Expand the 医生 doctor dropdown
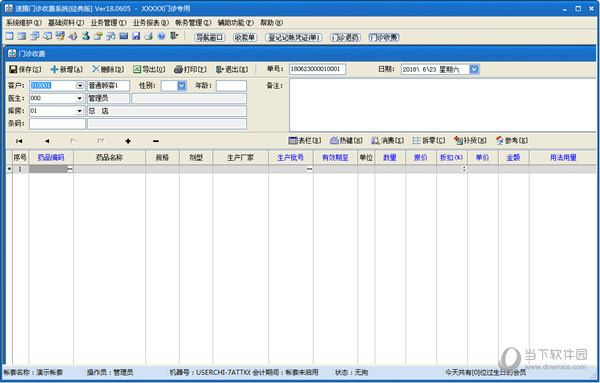The width and height of the screenshot is (600, 383). click(x=80, y=98)
